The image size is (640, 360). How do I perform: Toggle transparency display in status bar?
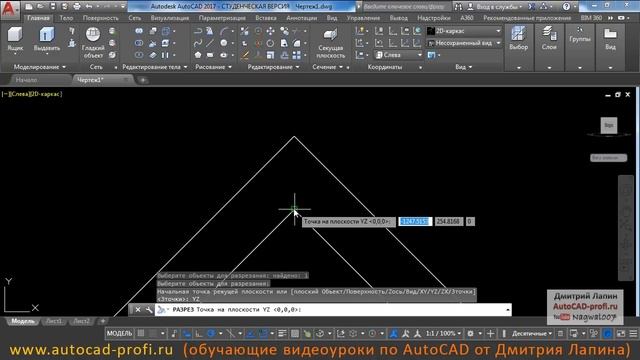295,333
